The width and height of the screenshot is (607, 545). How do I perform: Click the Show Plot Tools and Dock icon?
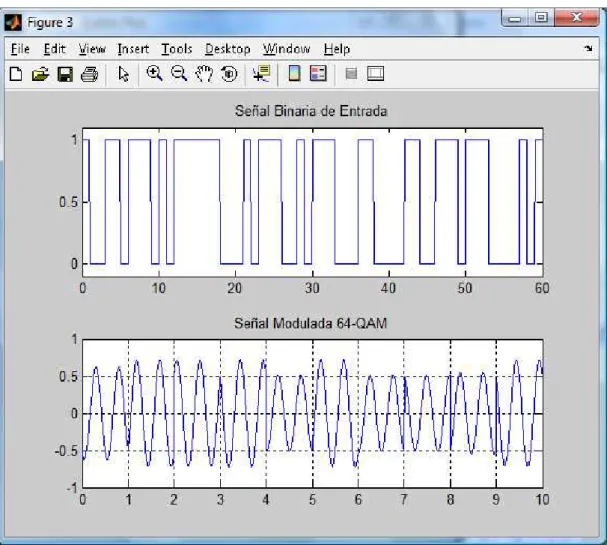pos(375,73)
